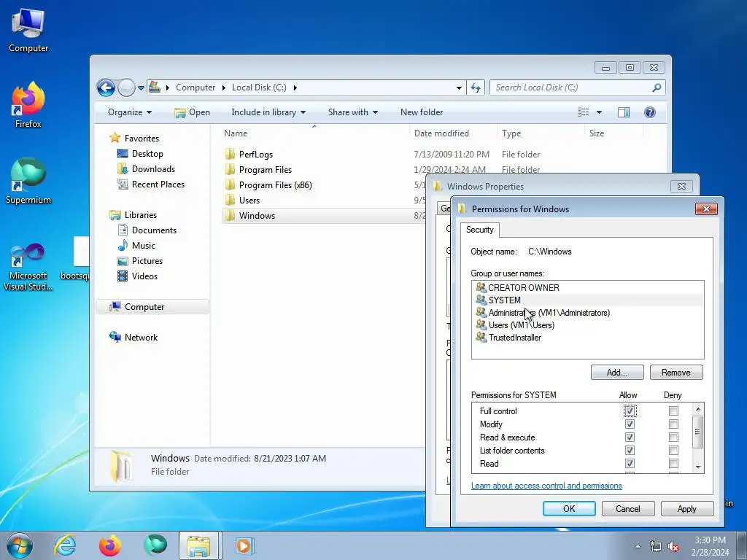Toggle Allow checkbox for Full control
The height and width of the screenshot is (560, 747).
click(630, 411)
